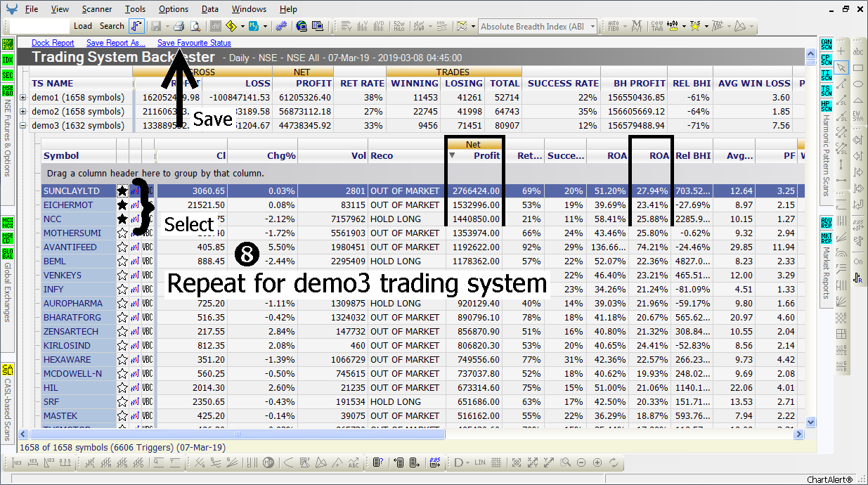Mark AVANTIFEED as favourite

(122, 247)
